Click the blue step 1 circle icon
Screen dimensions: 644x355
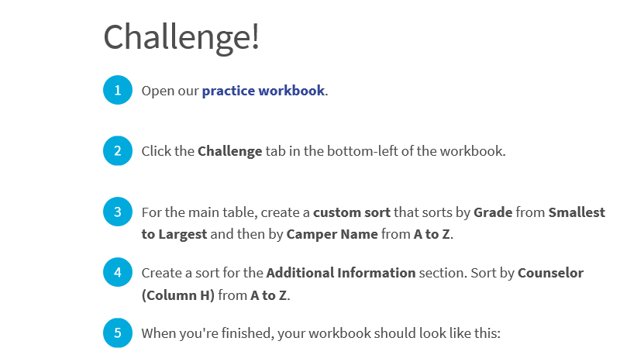pyautogui.click(x=118, y=90)
